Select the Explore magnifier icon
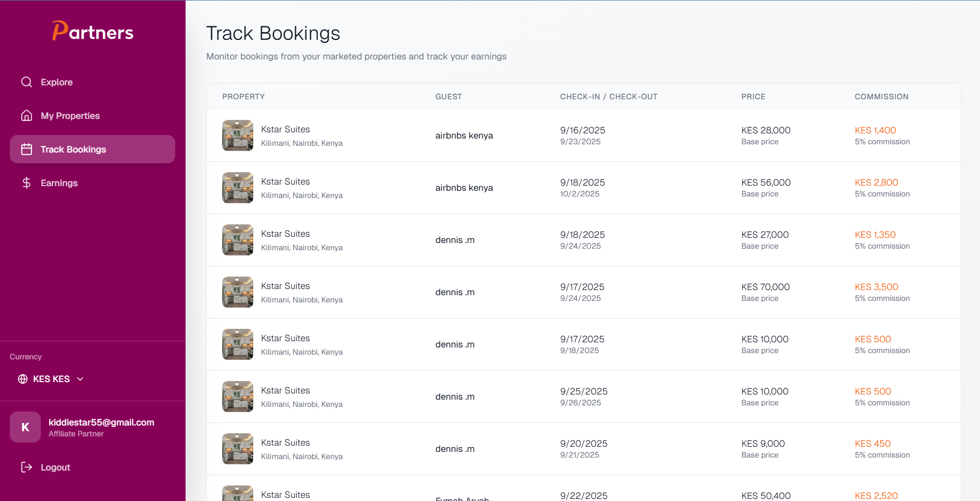This screenshot has height=501, width=980. pos(26,82)
